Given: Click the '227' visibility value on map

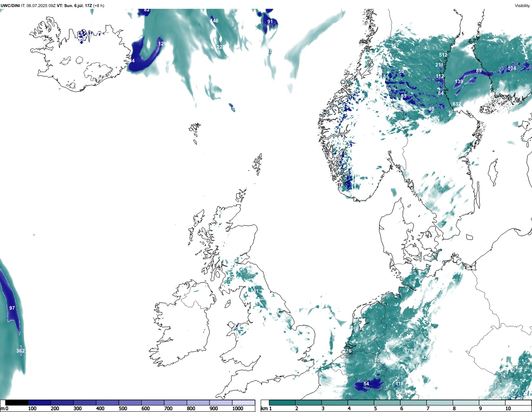Looking at the screenshot, I should tap(220, 47).
